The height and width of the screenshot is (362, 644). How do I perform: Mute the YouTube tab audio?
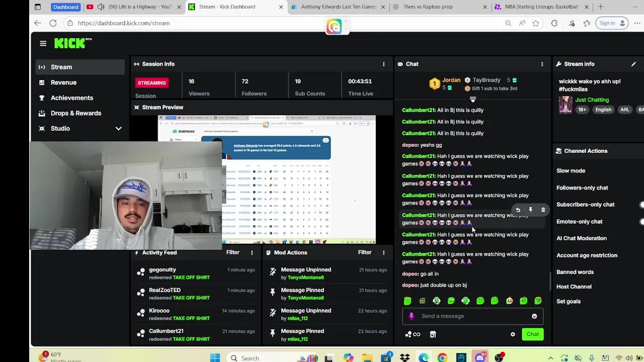point(101,7)
